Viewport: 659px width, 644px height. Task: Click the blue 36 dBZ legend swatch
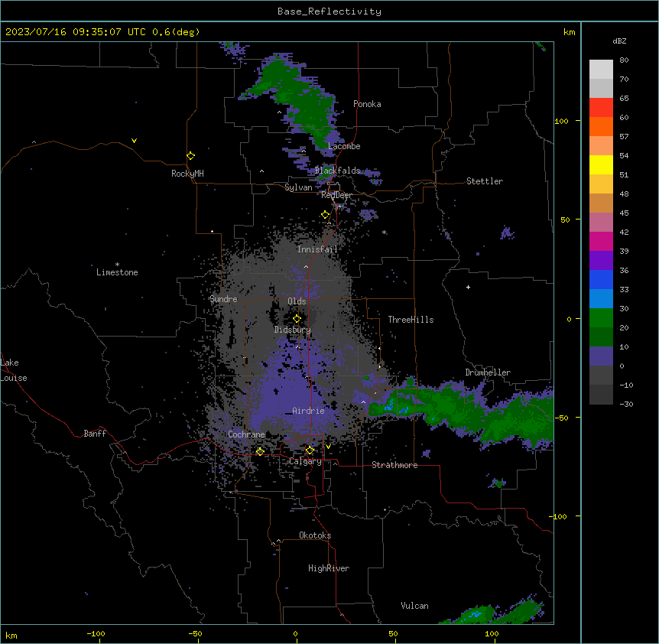point(601,279)
